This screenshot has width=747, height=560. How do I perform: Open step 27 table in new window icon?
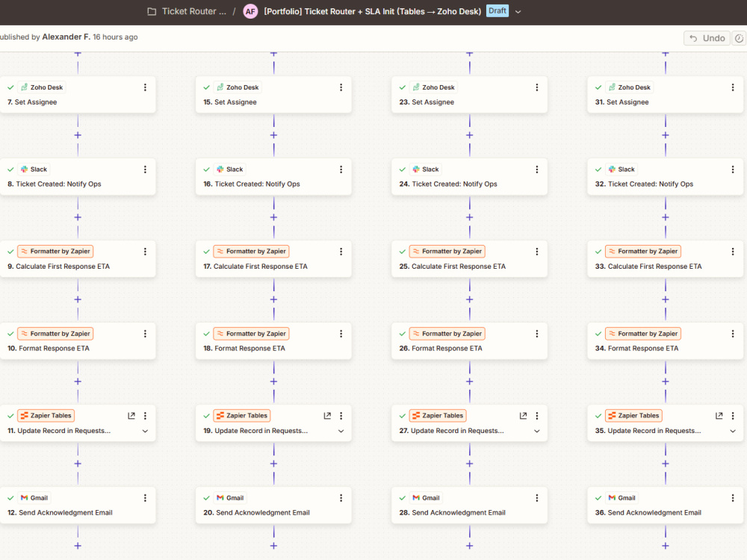[x=523, y=416]
